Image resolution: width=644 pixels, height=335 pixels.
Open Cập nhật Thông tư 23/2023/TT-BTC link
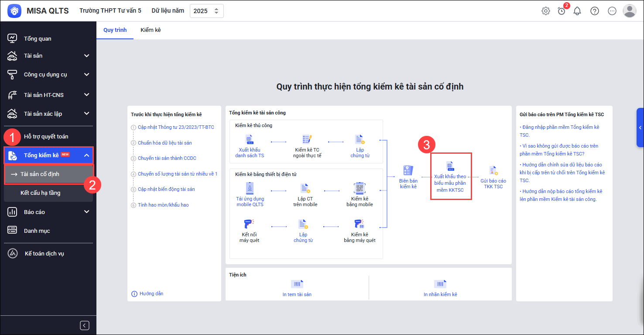(x=176, y=128)
